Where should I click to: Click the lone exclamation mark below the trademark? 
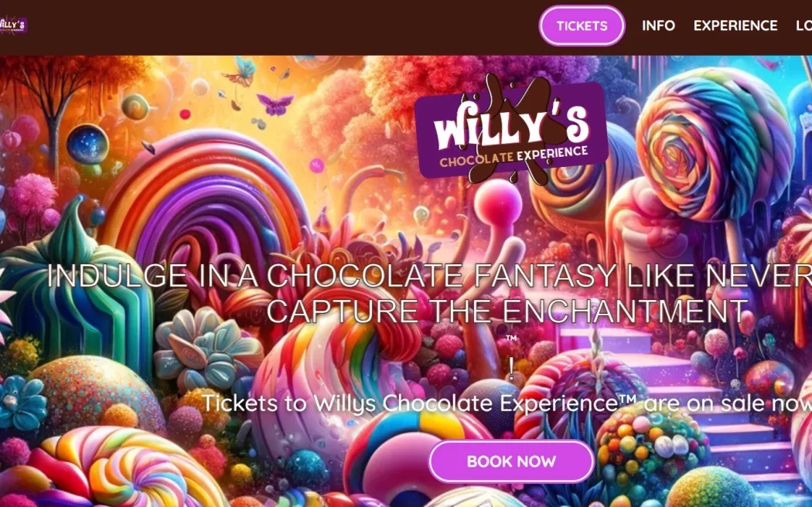pos(512,369)
